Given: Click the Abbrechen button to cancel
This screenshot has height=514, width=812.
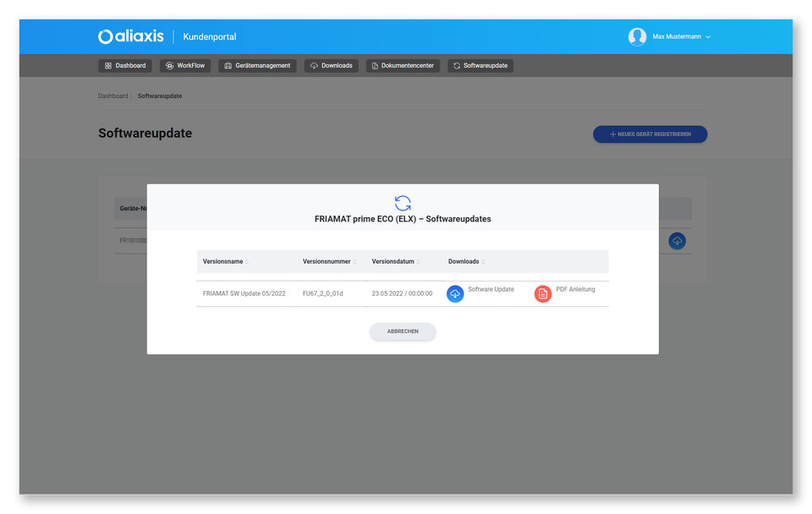Looking at the screenshot, I should point(403,331).
